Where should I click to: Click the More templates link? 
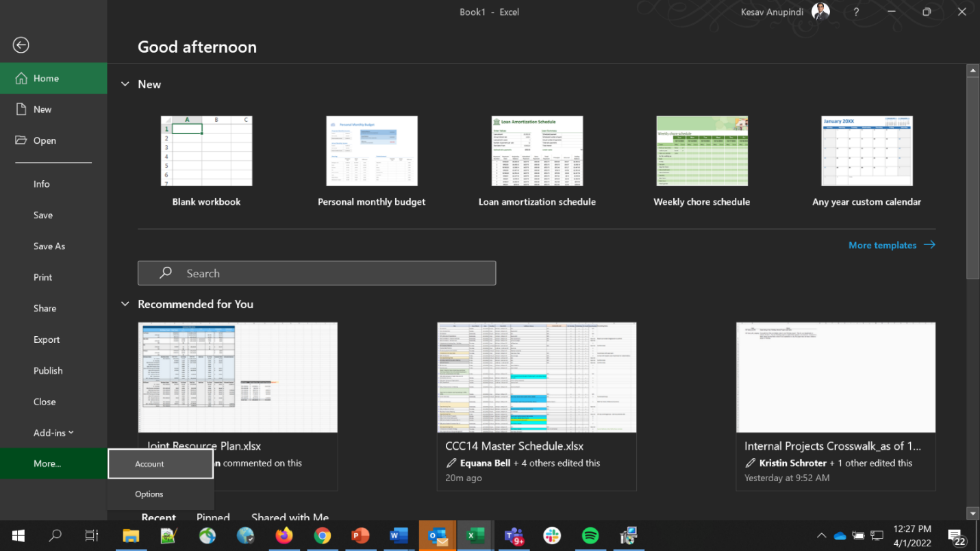coord(892,245)
